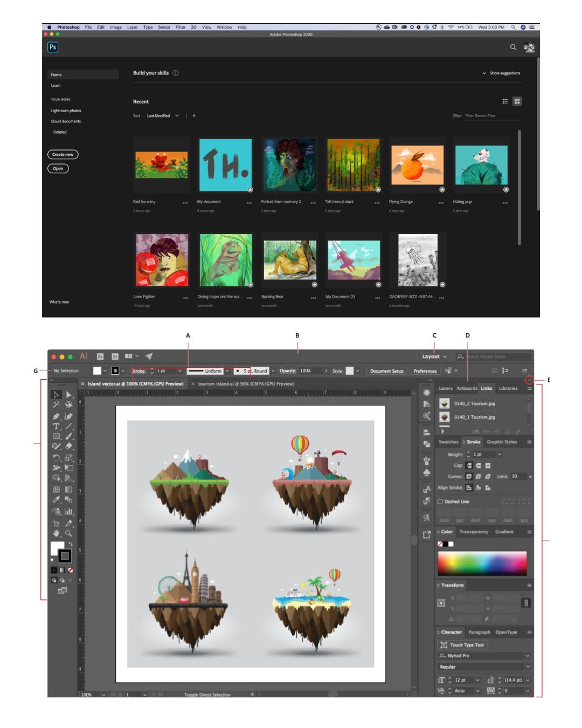This screenshot has height=728, width=582.
Task: Open Bridge from Illustrator app bar
Action: coord(100,356)
